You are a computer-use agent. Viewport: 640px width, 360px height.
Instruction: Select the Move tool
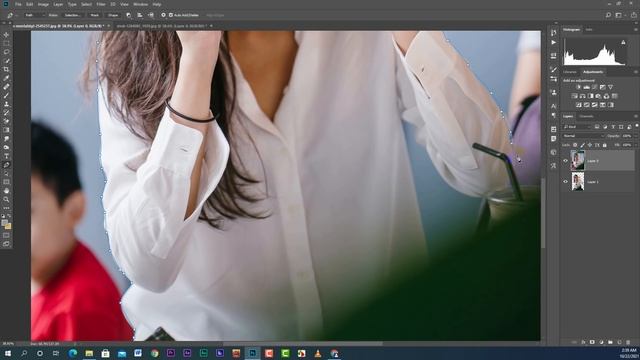tap(6, 35)
